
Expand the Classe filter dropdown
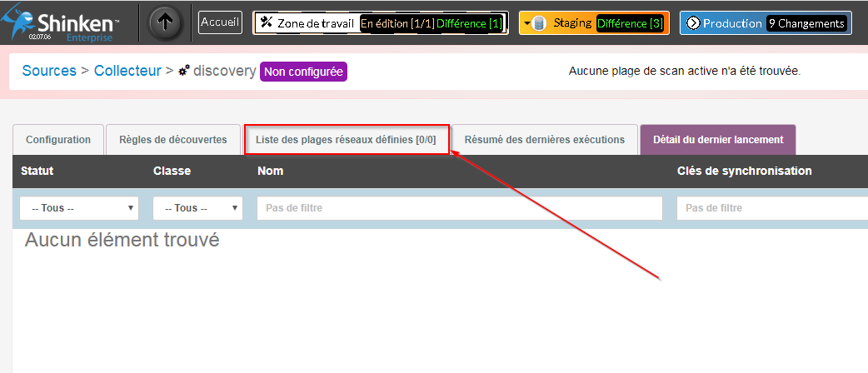tap(197, 208)
